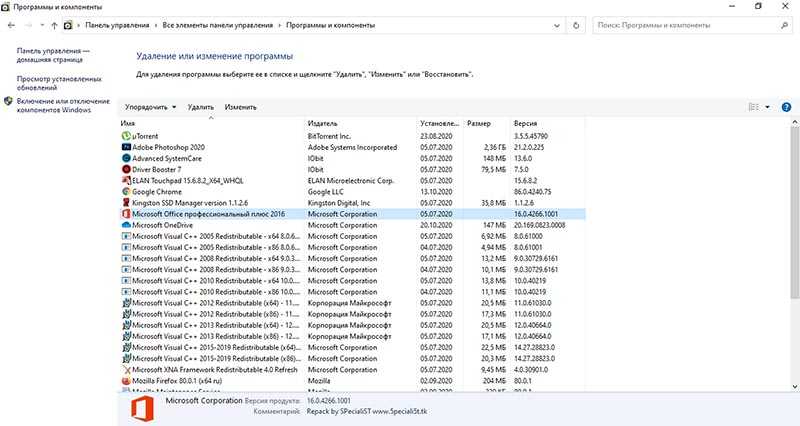Click the search magnifier icon
This screenshot has width=800, height=426.
pos(784,25)
